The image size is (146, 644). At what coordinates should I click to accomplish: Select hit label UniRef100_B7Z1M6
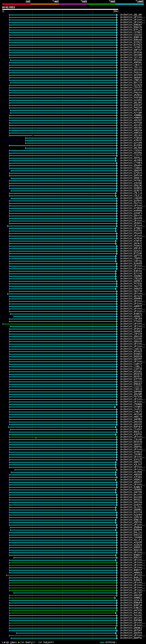coord(131,254)
